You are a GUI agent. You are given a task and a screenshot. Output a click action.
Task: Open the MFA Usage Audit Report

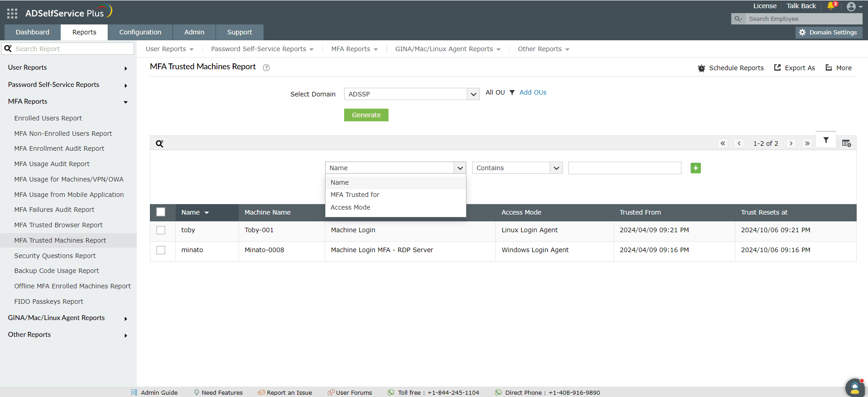(x=52, y=164)
